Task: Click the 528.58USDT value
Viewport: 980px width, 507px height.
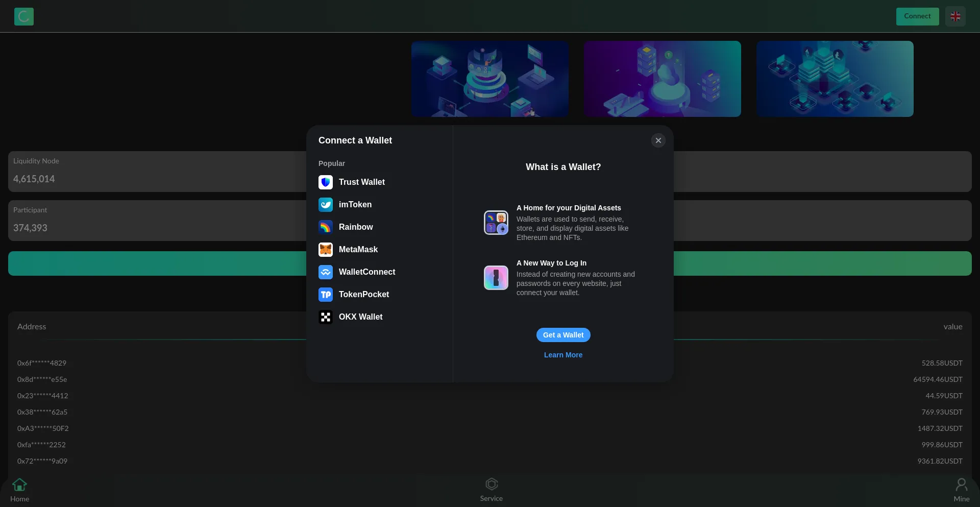Action: (x=942, y=363)
